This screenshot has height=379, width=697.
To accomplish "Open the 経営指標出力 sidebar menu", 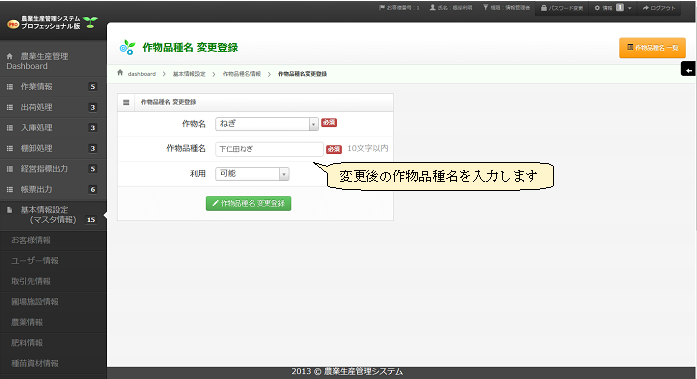I will (53, 169).
